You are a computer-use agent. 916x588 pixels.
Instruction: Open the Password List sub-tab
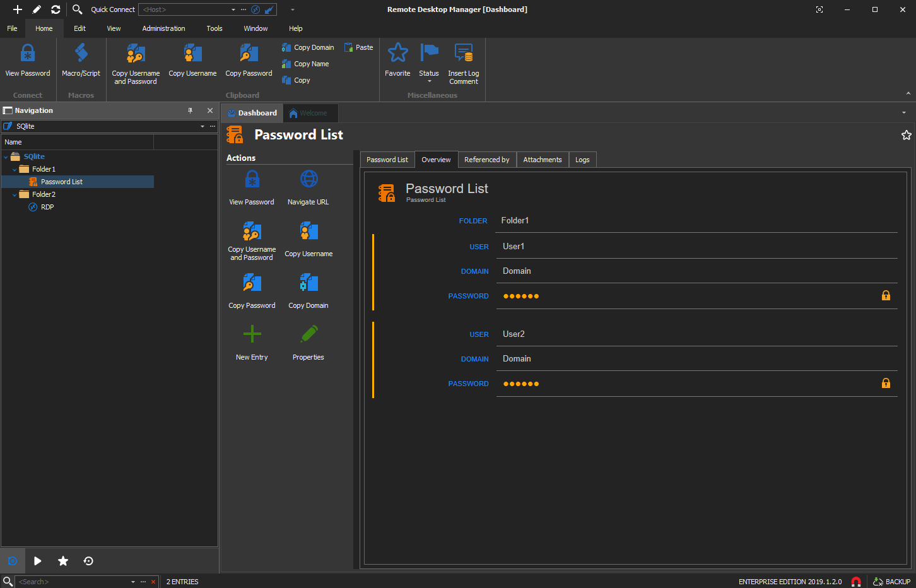(387, 160)
